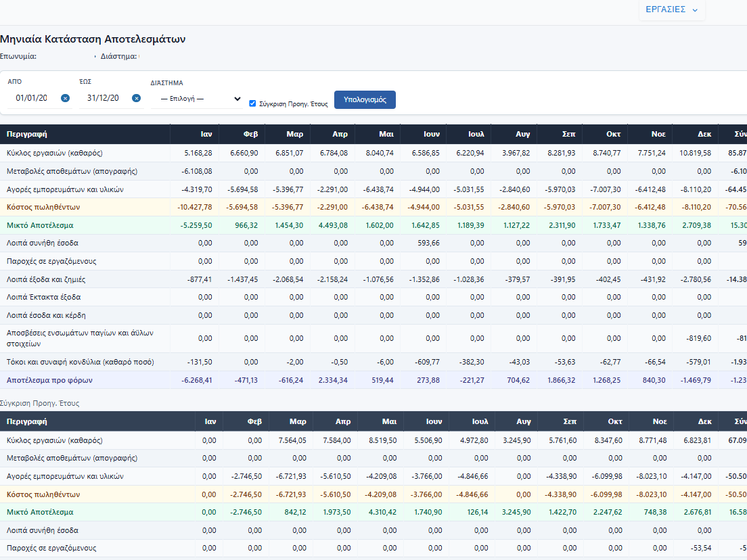The width and height of the screenshot is (747, 560).
Task: Select the Κόστος πωληθέντων row in top table
Action: click(373, 207)
